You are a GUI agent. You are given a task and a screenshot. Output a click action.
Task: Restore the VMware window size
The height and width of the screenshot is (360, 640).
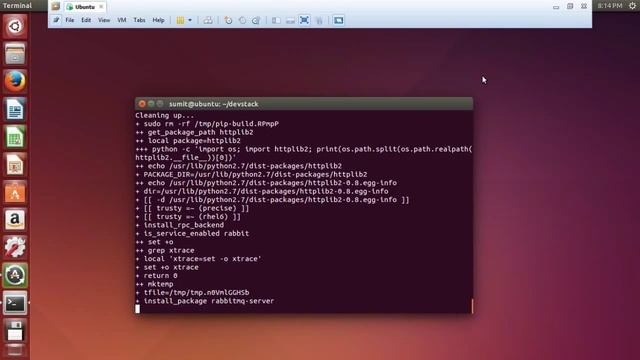coord(570,7)
